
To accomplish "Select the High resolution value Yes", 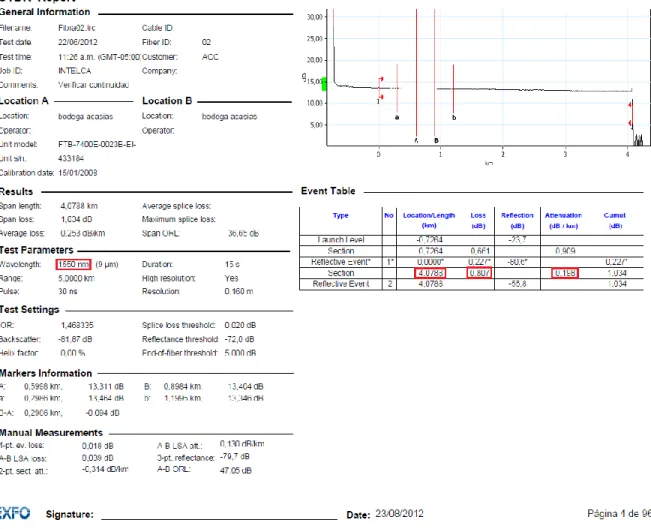I will [x=231, y=278].
